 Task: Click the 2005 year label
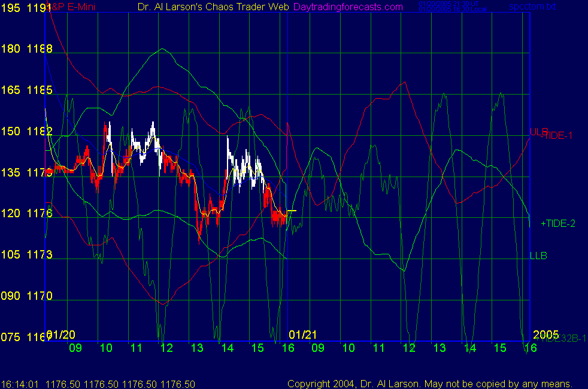tap(545, 334)
